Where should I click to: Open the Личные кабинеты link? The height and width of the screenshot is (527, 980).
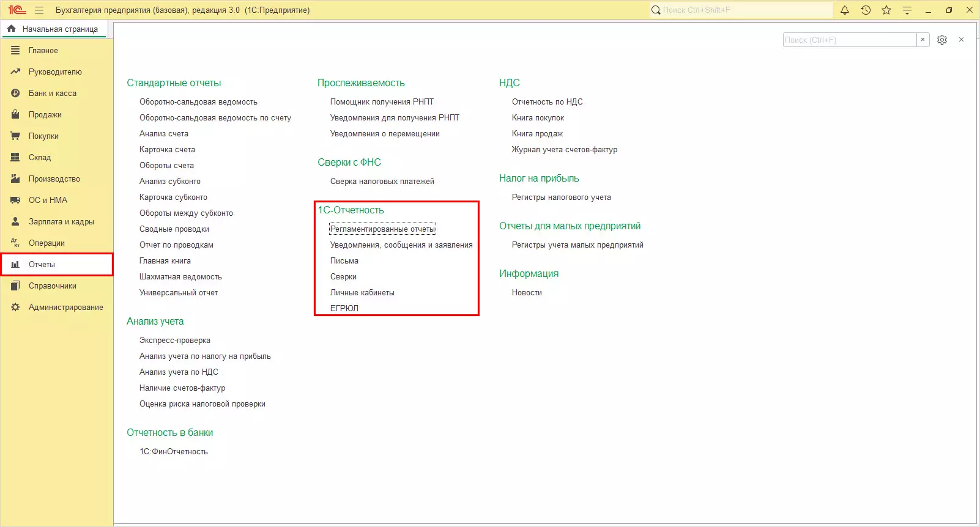tap(362, 292)
